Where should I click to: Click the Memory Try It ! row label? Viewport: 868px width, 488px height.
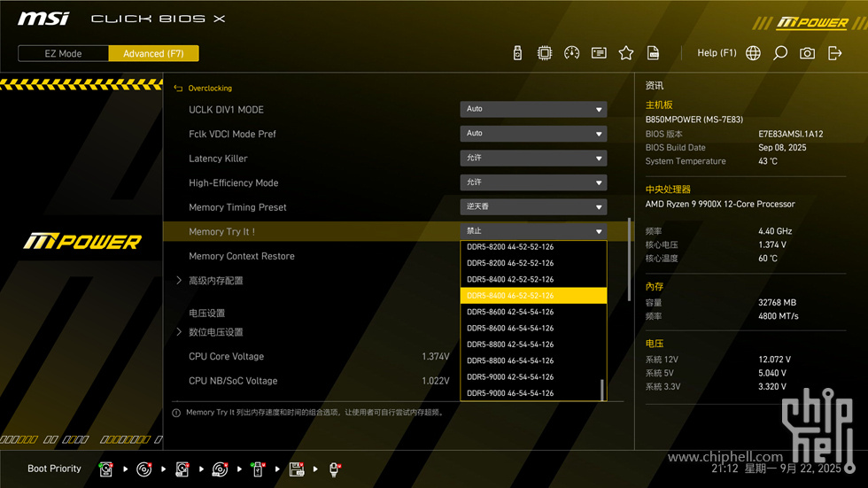pyautogui.click(x=221, y=232)
